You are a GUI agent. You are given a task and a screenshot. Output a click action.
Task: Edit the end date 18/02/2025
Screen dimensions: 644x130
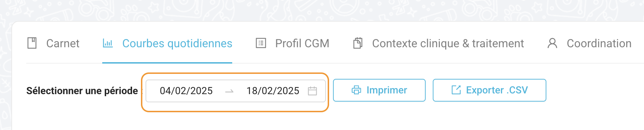(x=273, y=91)
